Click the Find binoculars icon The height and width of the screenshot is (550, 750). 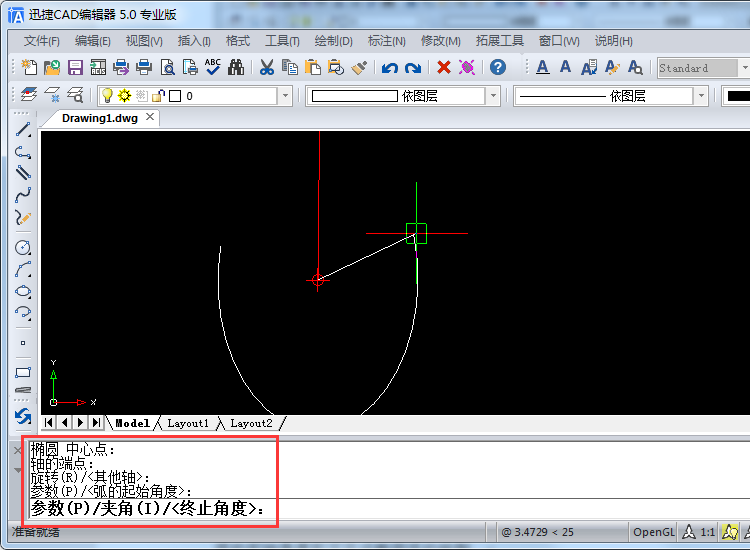236,68
